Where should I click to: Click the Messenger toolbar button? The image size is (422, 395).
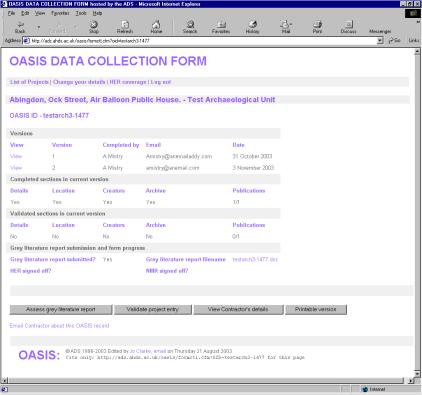pos(380,31)
